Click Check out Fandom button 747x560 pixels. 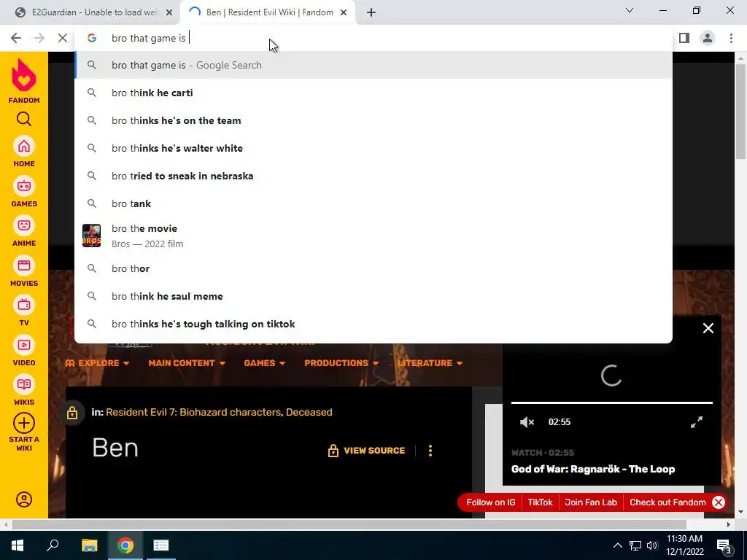[x=667, y=502]
